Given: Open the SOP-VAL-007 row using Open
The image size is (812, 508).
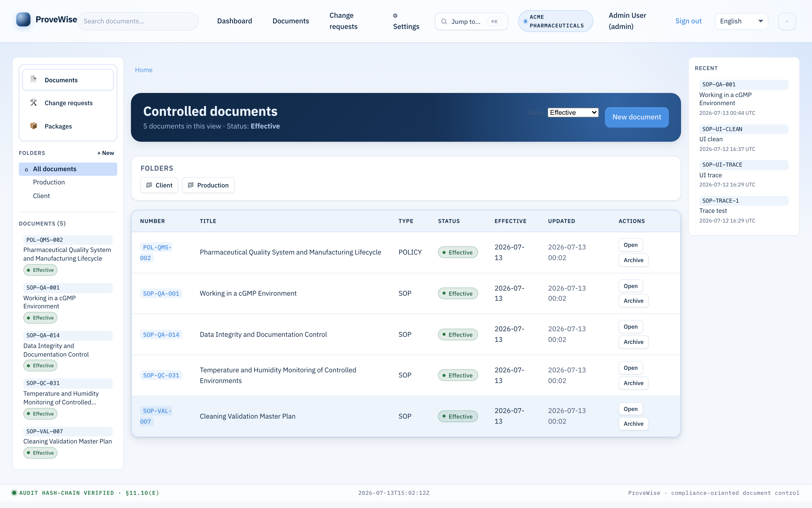Looking at the screenshot, I should [x=631, y=409].
